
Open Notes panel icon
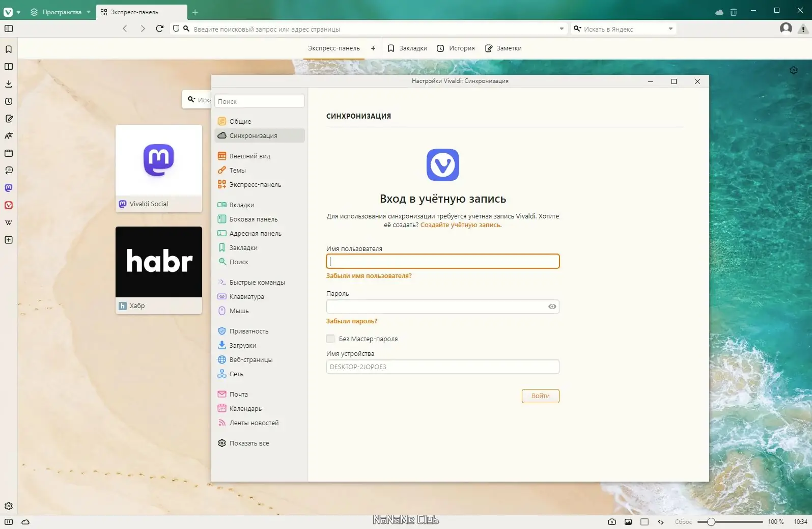[x=9, y=119]
